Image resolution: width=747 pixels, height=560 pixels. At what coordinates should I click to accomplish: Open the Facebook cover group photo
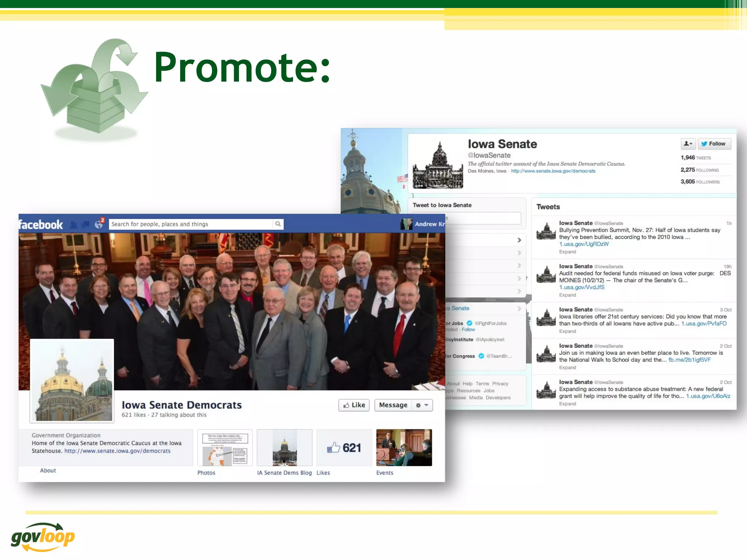232,311
